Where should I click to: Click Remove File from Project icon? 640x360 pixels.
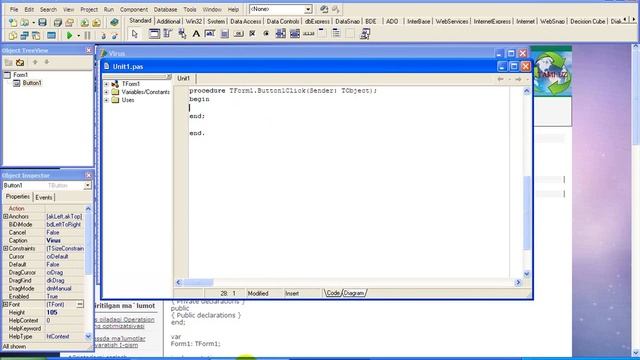[x=96, y=22]
